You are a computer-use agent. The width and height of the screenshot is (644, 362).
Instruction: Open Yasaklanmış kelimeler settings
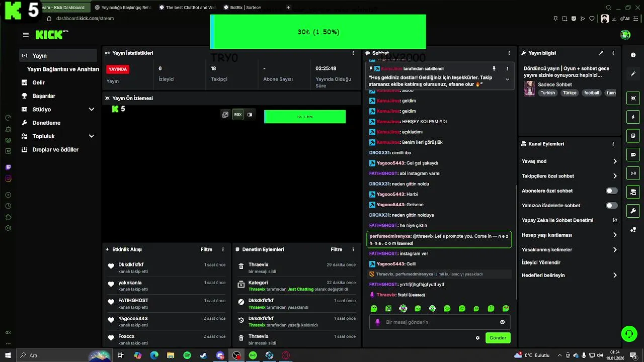pyautogui.click(x=570, y=249)
